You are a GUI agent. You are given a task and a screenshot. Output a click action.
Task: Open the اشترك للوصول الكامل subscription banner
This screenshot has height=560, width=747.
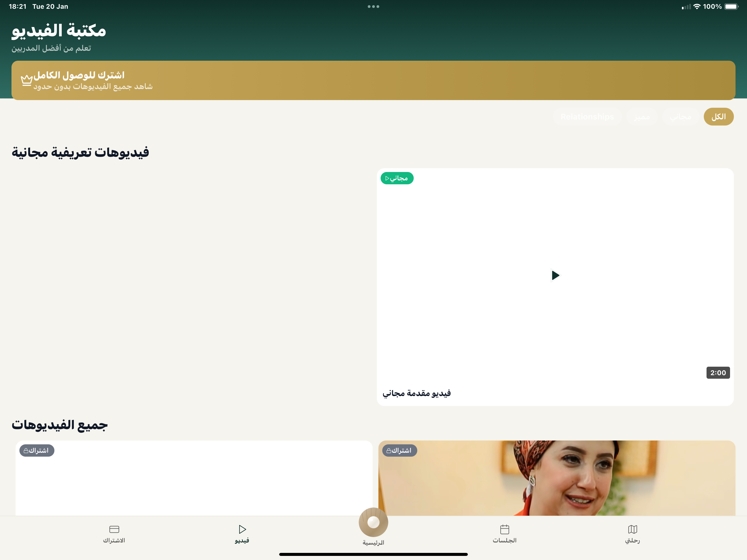click(x=373, y=80)
